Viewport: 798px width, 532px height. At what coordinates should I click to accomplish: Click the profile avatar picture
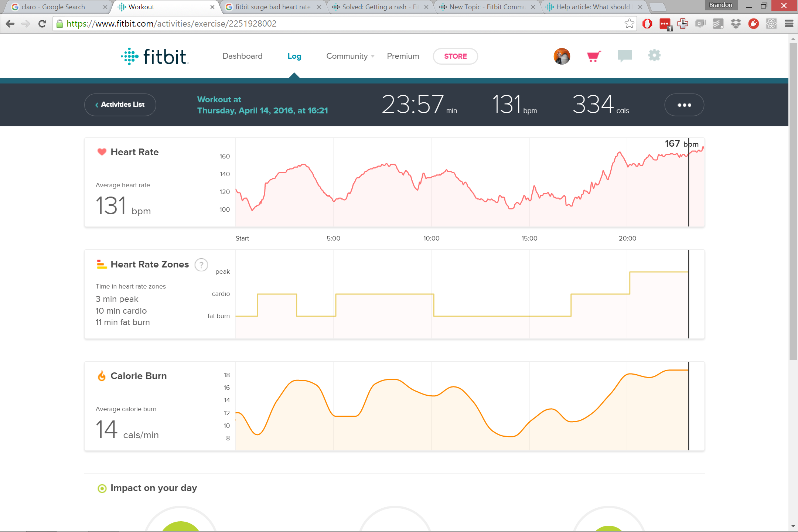[x=562, y=56]
